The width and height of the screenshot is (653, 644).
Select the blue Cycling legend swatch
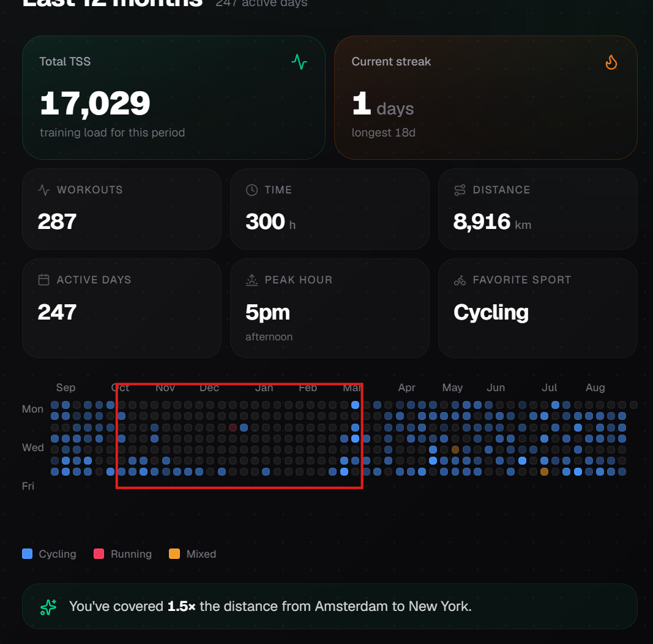pos(27,553)
